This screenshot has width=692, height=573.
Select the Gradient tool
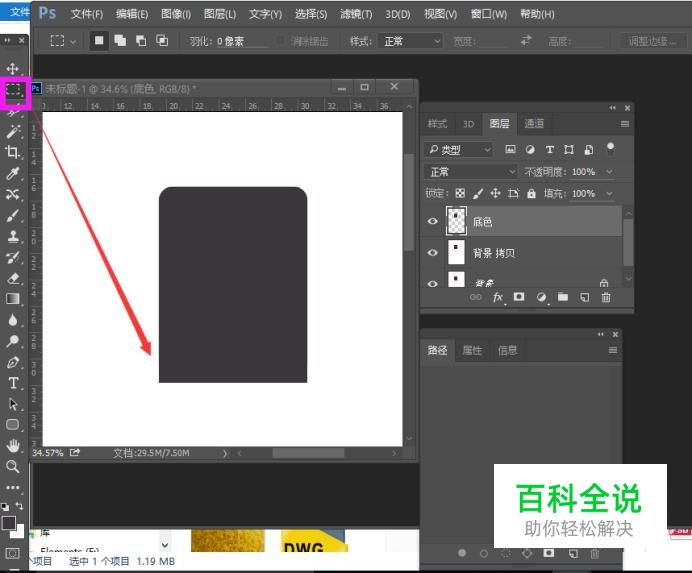(13, 299)
